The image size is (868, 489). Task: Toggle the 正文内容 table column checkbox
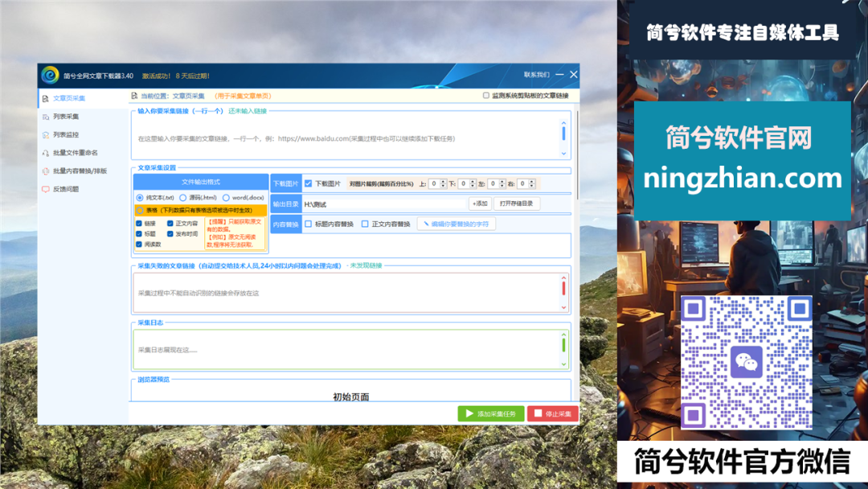pyautogui.click(x=170, y=224)
